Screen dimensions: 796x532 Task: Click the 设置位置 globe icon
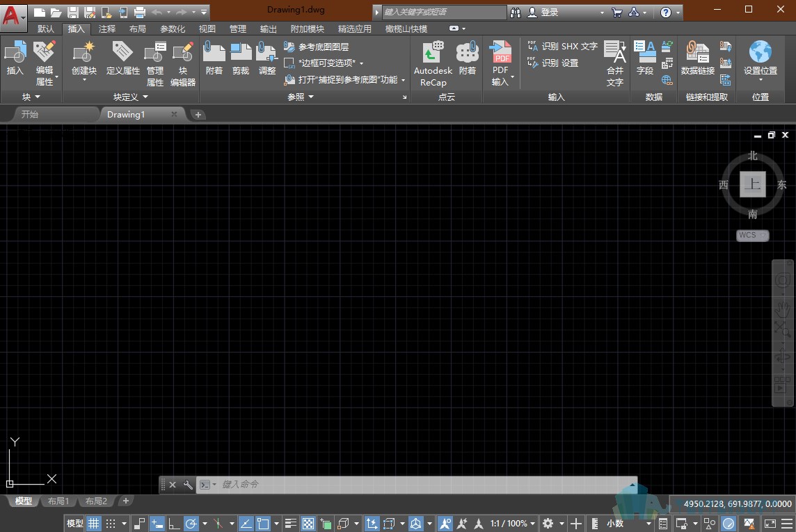760,52
